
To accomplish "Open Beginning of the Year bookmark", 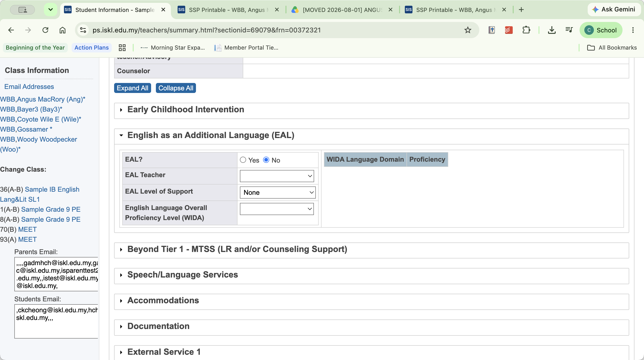I will 35,48.
